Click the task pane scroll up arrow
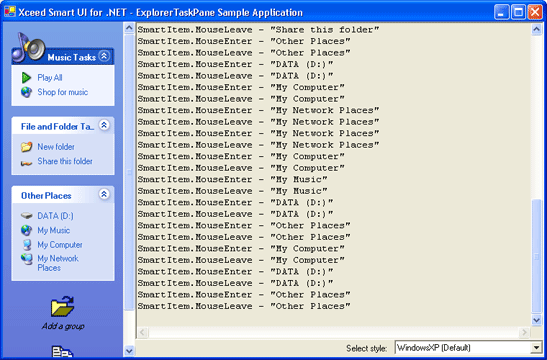547x360 pixels. pyautogui.click(x=129, y=28)
